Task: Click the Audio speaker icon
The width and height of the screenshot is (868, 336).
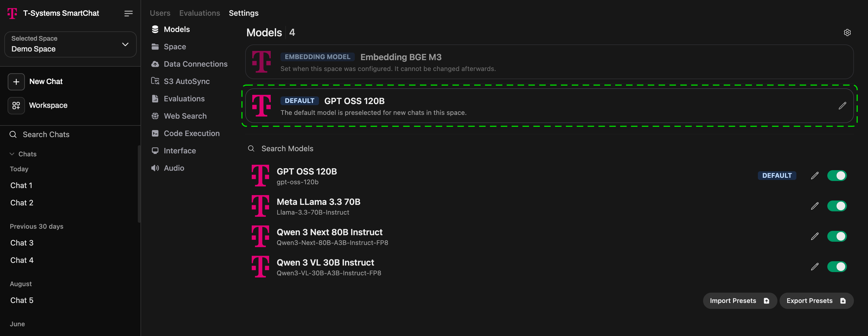Action: coord(155,168)
